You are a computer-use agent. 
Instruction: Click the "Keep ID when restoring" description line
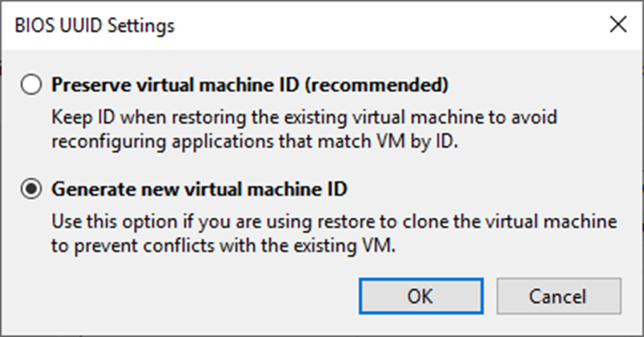coord(304,118)
